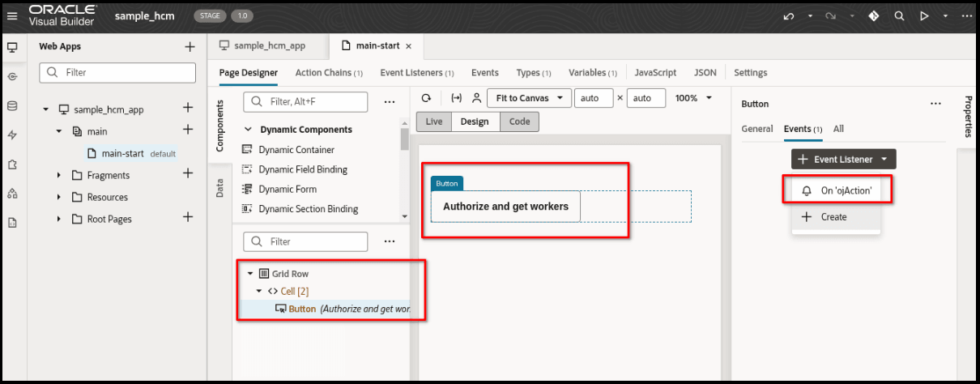The width and height of the screenshot is (980, 384).
Task: Click the user role person icon
Action: point(476,98)
